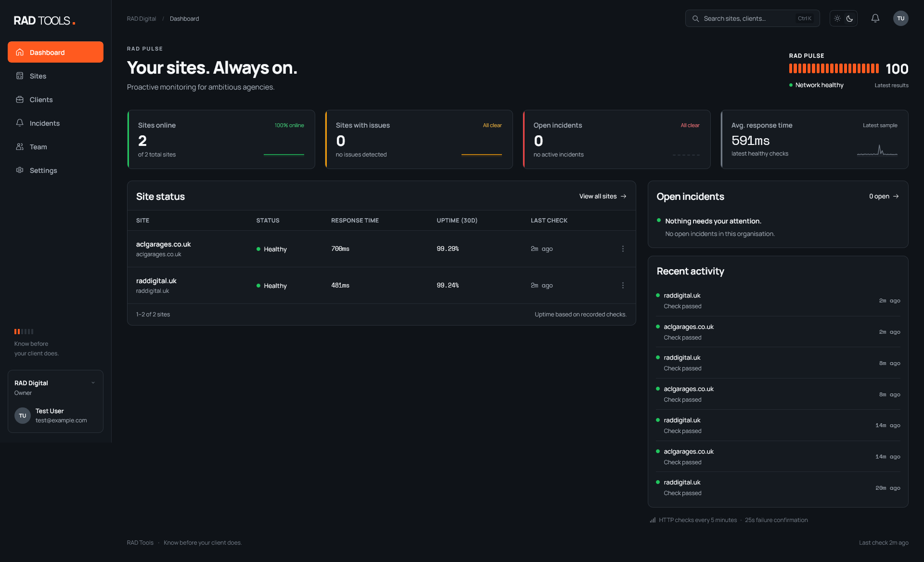Click the SITE column header
This screenshot has height=562, width=924.
142,221
